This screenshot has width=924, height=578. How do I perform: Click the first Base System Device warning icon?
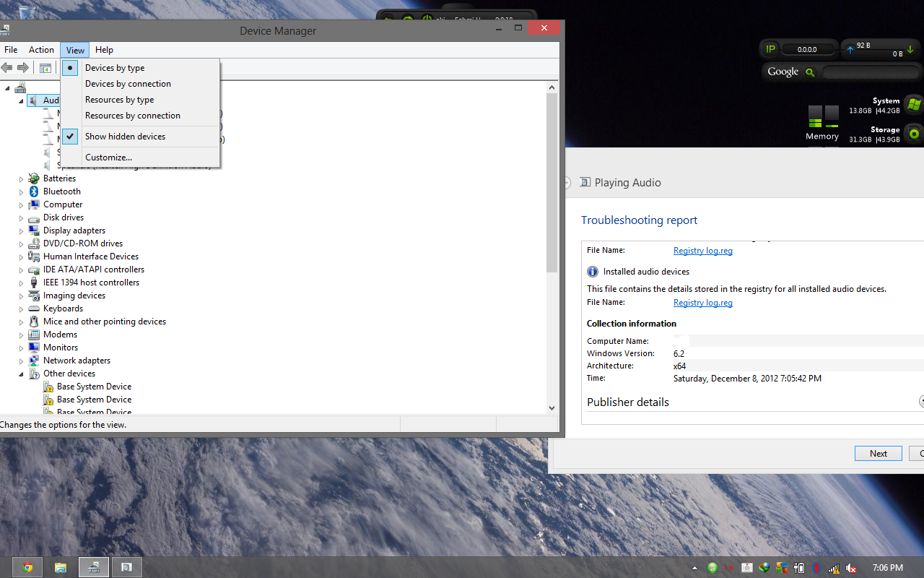(x=48, y=387)
